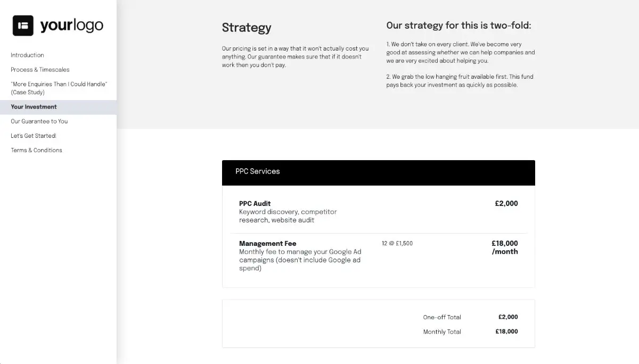
Task: Open Our Guarantee to You page
Action: [39, 121]
